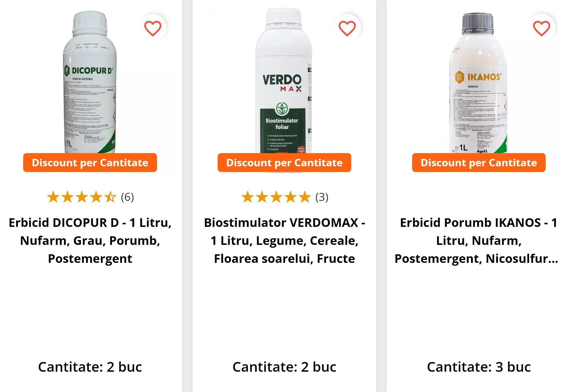Click Discount per Cantitate badge on IKANOS
This screenshot has height=392, width=568.
click(x=479, y=163)
